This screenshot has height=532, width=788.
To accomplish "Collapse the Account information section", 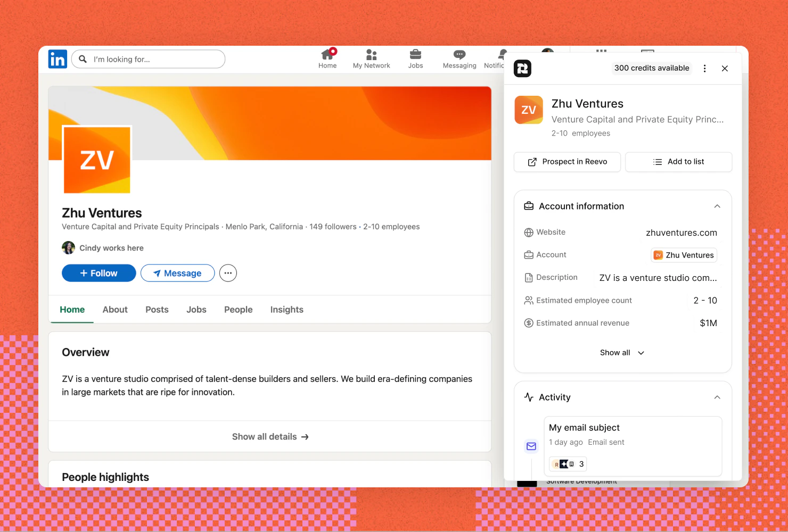I will pos(717,206).
